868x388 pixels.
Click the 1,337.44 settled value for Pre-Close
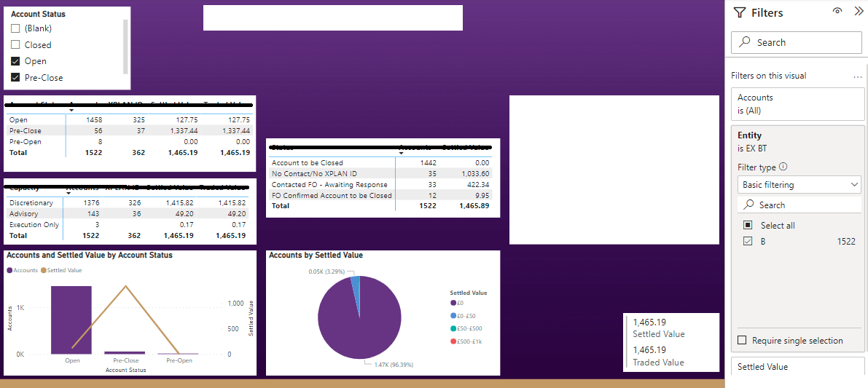point(184,131)
